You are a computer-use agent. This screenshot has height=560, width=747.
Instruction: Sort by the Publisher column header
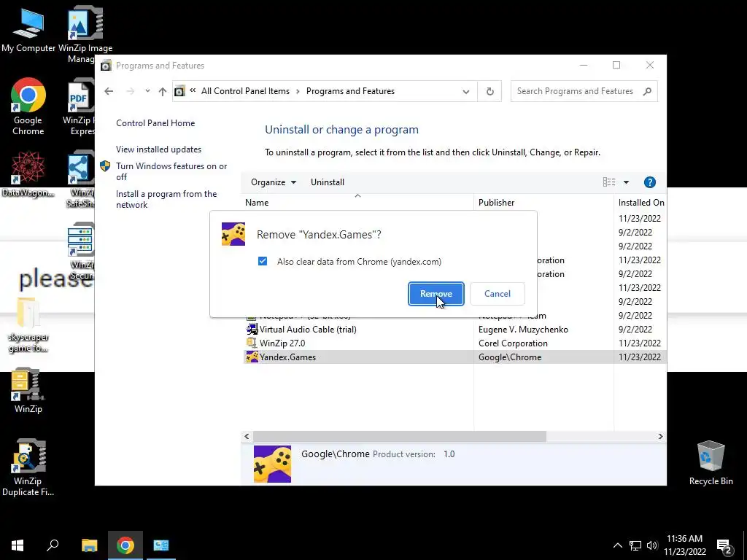[x=543, y=203]
